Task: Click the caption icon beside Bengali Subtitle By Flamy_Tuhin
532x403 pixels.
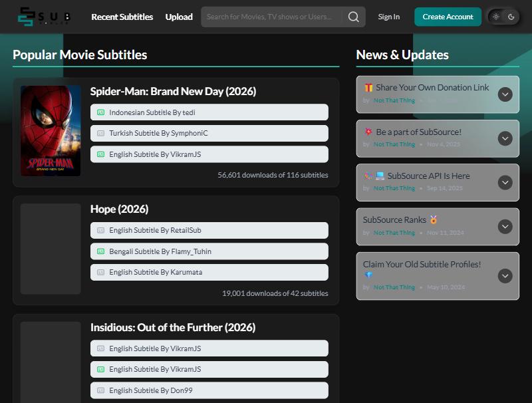Action: coord(101,251)
